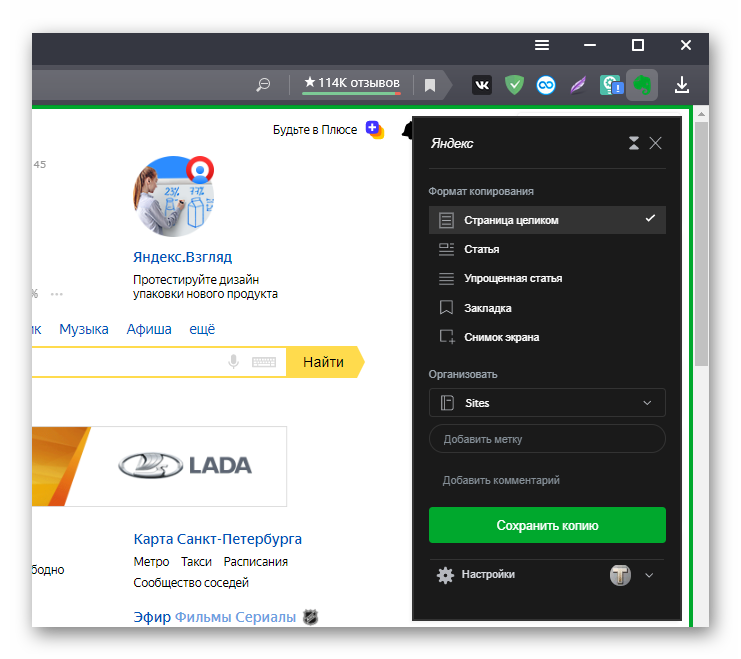
Task: Select Закладка clip format
Action: click(547, 308)
